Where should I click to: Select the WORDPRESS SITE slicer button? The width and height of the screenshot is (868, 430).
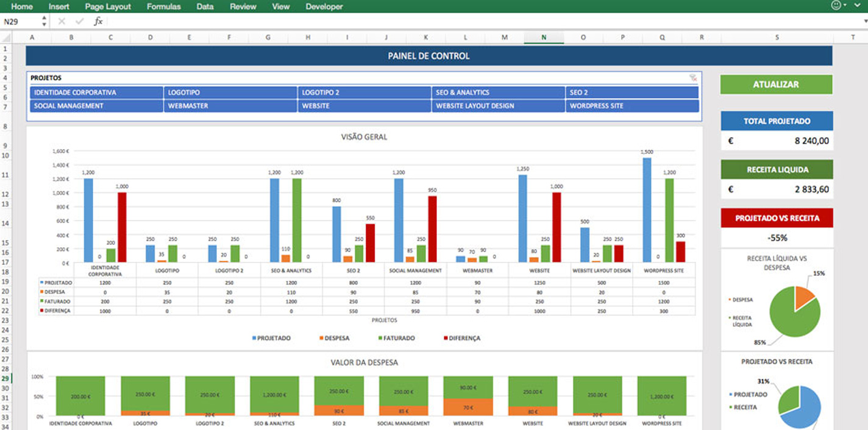[x=632, y=106]
